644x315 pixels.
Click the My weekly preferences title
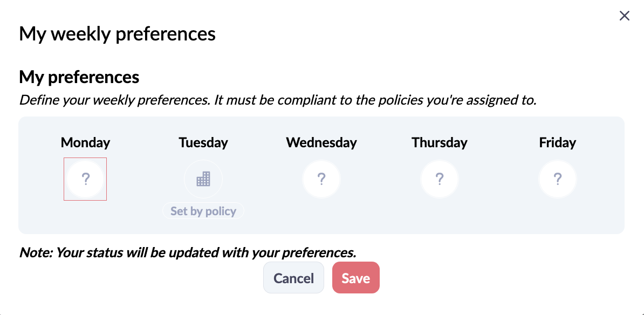point(117,33)
